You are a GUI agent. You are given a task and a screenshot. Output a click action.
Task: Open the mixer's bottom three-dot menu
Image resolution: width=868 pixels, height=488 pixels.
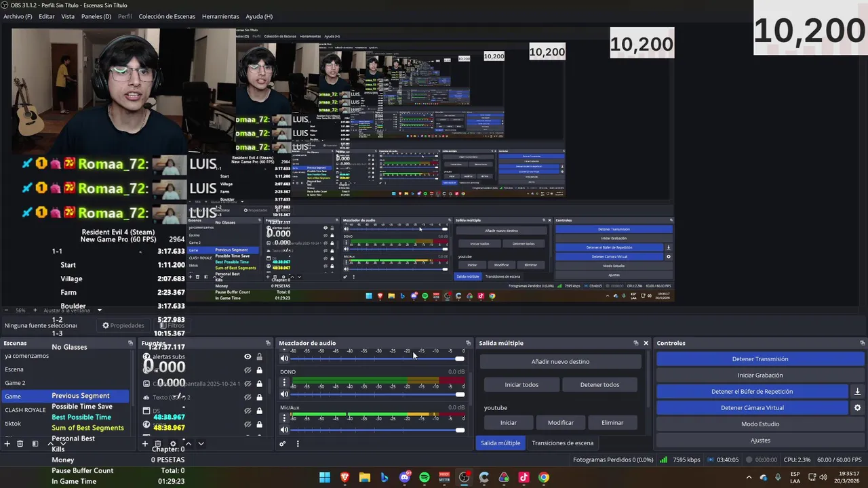tap(297, 444)
